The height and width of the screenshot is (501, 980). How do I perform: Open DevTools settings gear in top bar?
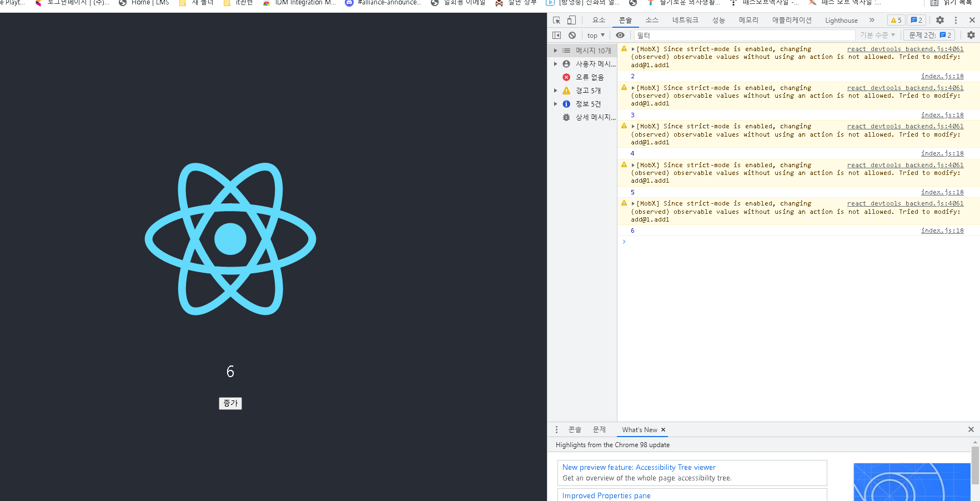coord(940,20)
